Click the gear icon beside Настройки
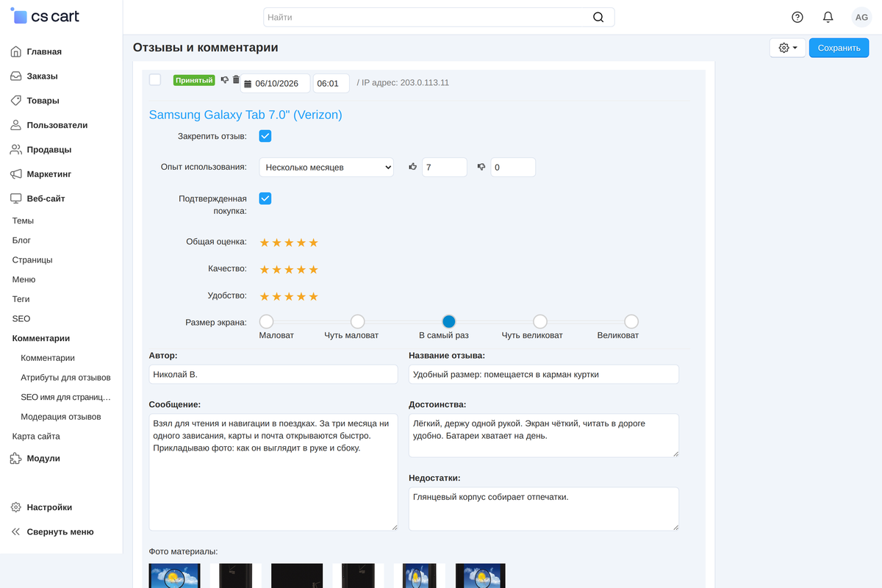The width and height of the screenshot is (882, 588). click(x=16, y=507)
